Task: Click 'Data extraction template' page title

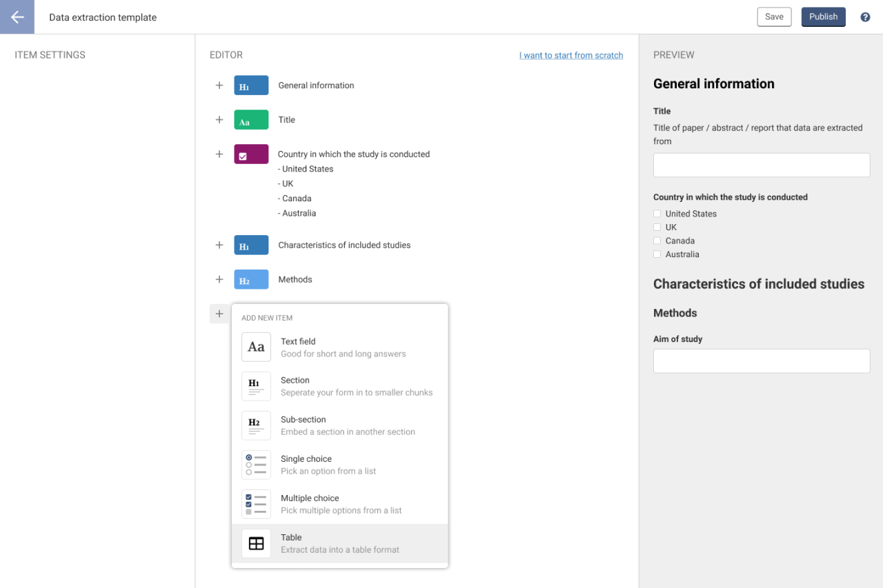Action: [103, 17]
